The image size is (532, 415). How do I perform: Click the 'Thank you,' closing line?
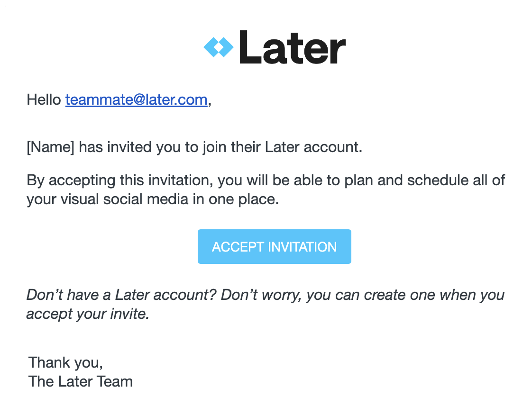[x=65, y=363]
